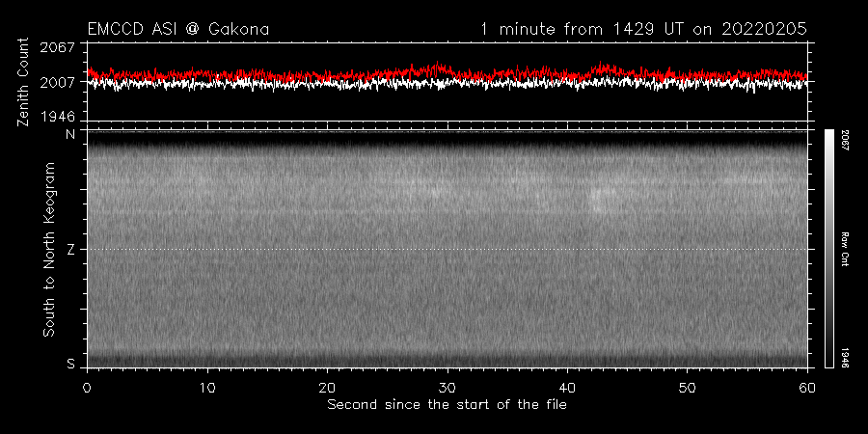Click the x-axis tick label 50

coord(687,387)
